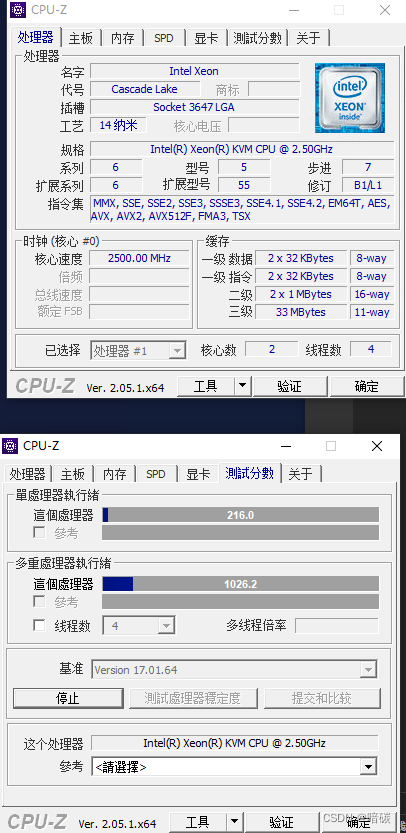This screenshot has height=833, width=406.
Task: Click the 插槽 value Socket 3647 LGA
Action: pos(194,107)
